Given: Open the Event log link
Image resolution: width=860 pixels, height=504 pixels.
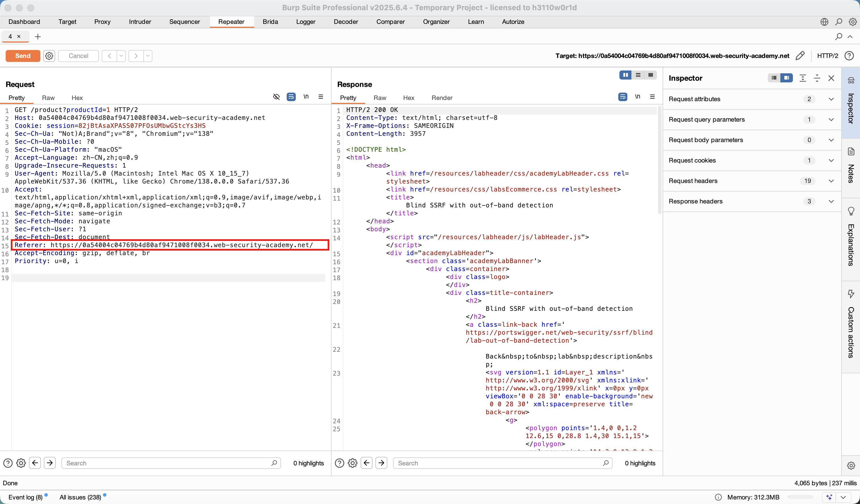Looking at the screenshot, I should click(x=25, y=497).
